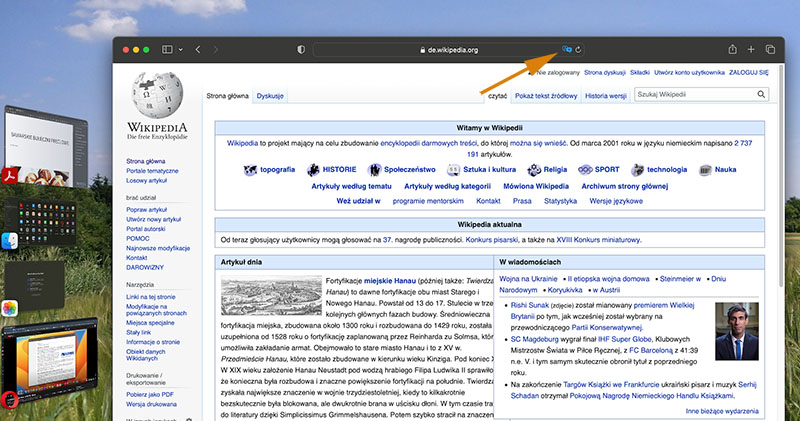The height and width of the screenshot is (421, 800).
Task: Go back with Safari's back arrow
Action: pyautogui.click(x=198, y=49)
